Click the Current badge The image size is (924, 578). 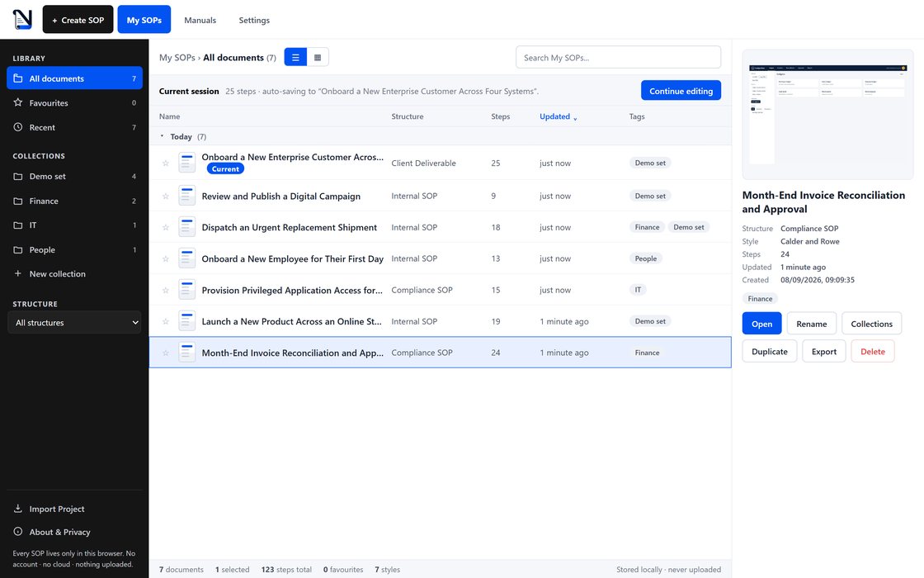click(x=225, y=168)
